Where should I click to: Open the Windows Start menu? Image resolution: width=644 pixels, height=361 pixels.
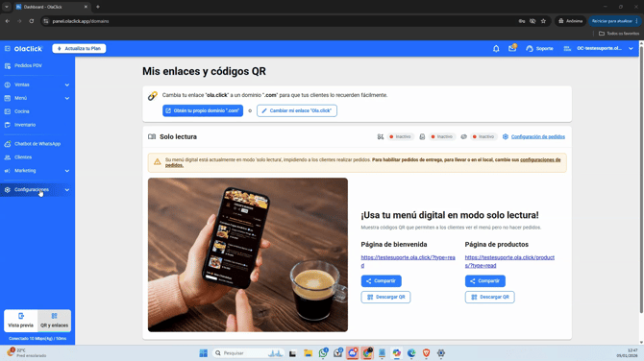tap(204, 352)
